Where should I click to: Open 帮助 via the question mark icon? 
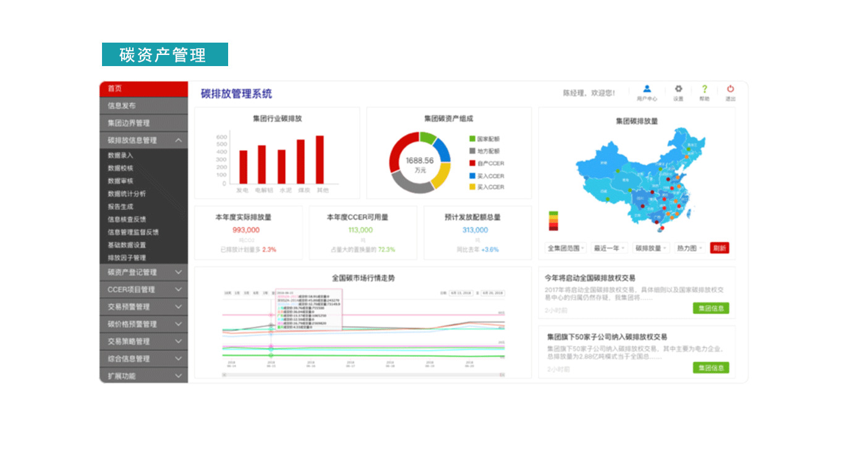pyautogui.click(x=704, y=90)
